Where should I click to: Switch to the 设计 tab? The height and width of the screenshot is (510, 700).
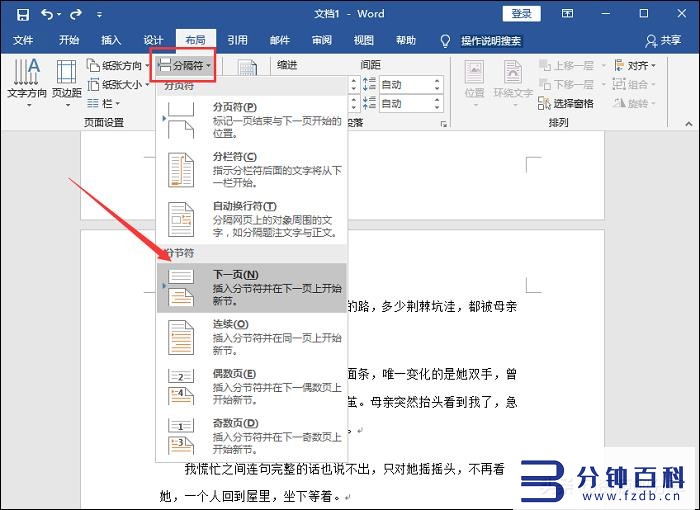(x=153, y=41)
